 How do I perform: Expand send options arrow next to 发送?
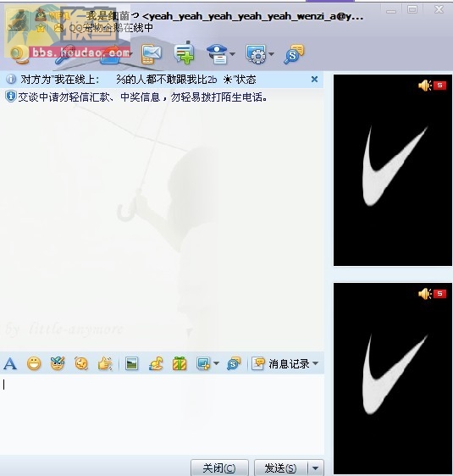316,468
